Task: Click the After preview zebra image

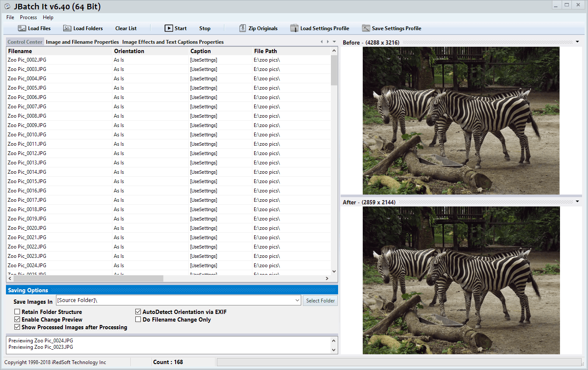Action: (x=461, y=280)
